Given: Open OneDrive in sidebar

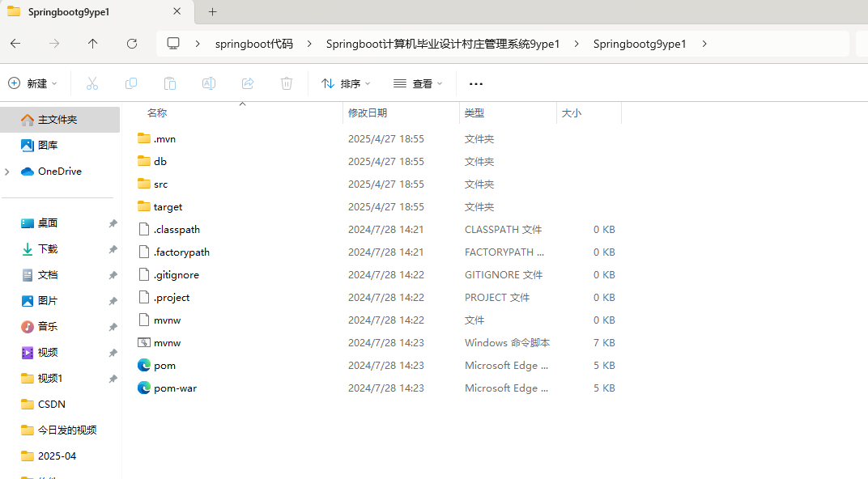Looking at the screenshot, I should 59,172.
